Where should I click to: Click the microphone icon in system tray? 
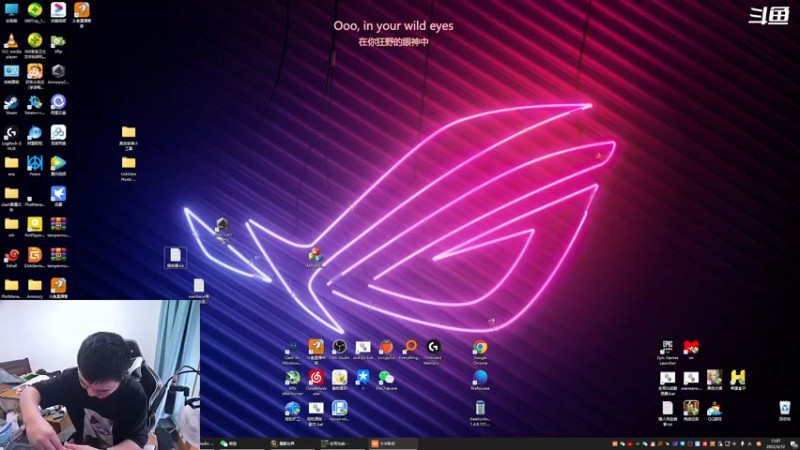[x=742, y=444]
